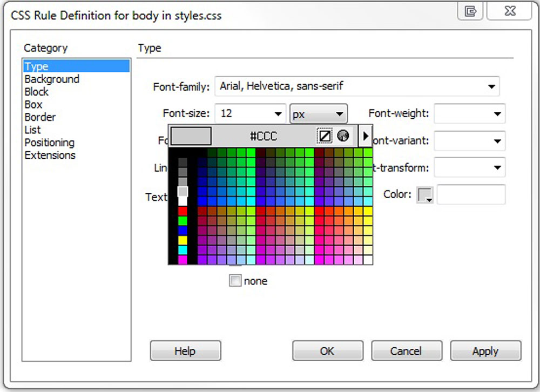Viewport: 540px width, 392px height.
Task: Pick the red swatch in left column
Action: (183, 211)
